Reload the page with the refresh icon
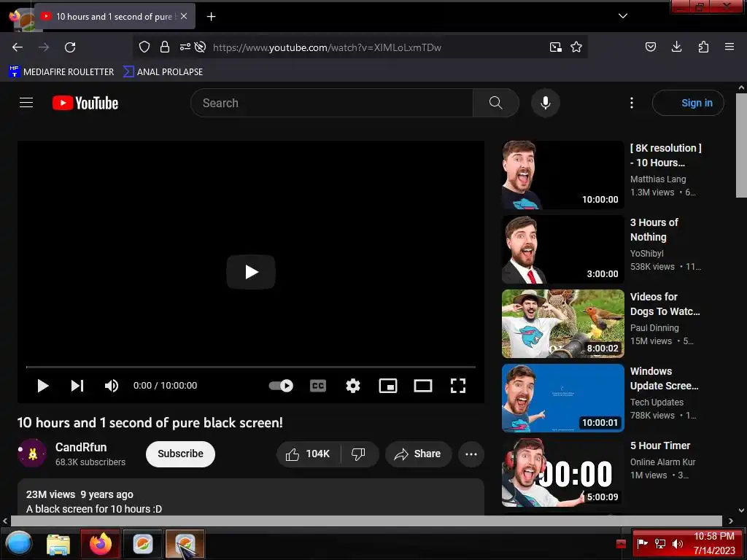 tap(70, 47)
